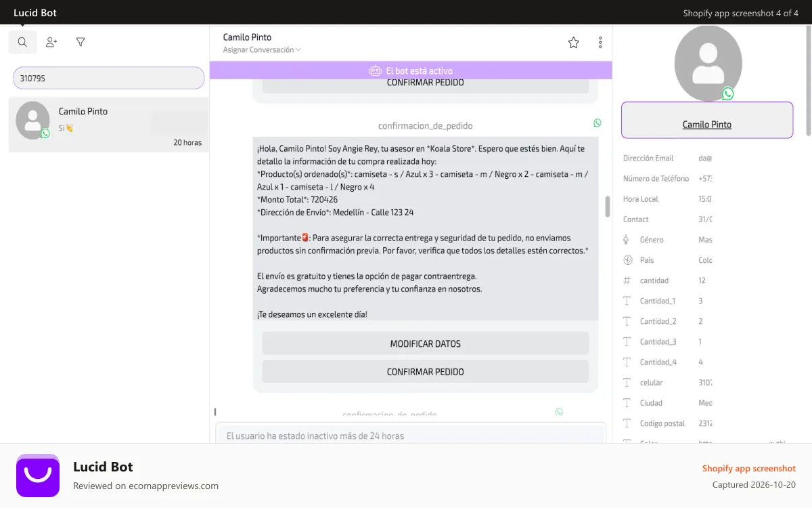Click the 'Monto Total: 720426' line
The image size is (812, 508).
click(x=297, y=200)
